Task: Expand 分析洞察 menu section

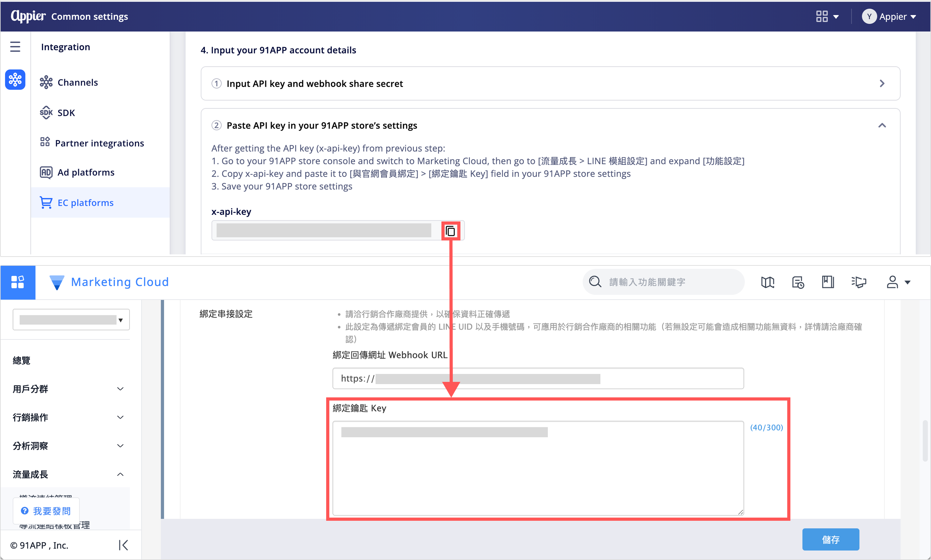Action: [x=68, y=446]
